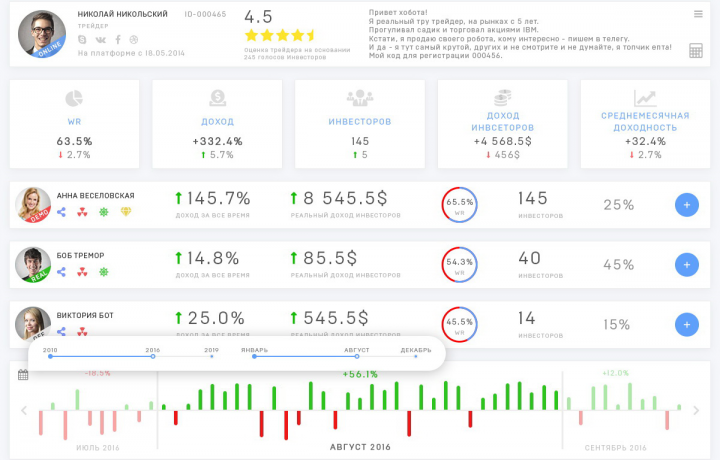Click Anna Veselovskaya's green gear icon

104,212
